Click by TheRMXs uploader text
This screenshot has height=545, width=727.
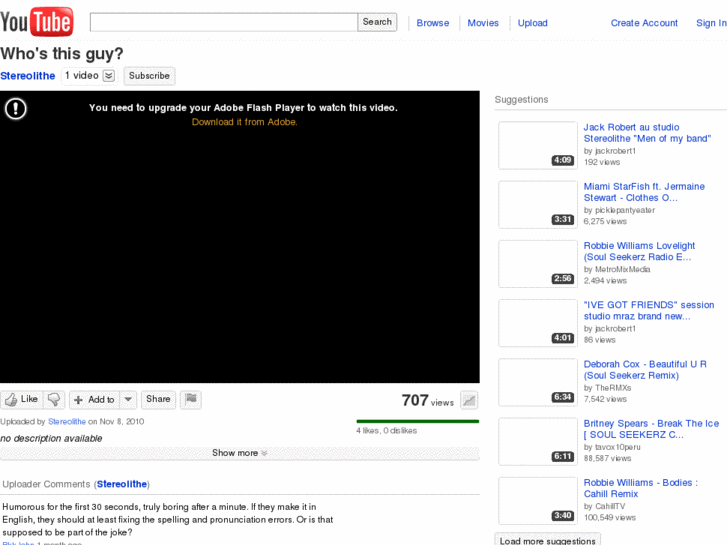click(607, 388)
